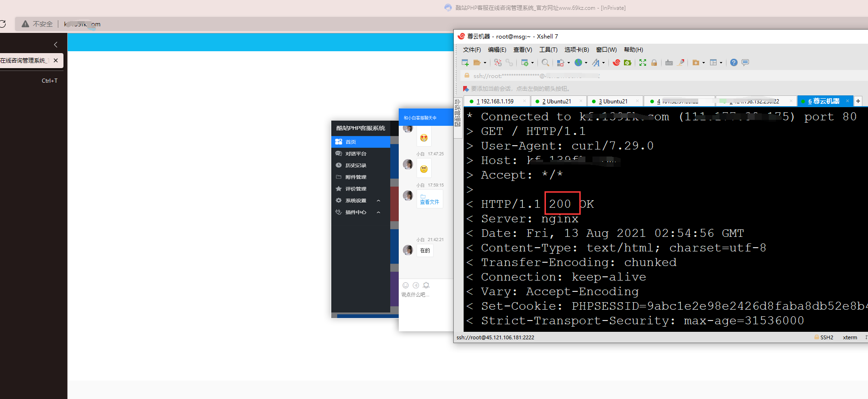Expand the Properties icon dropdown arrow
868x399 pixels.
coord(532,63)
